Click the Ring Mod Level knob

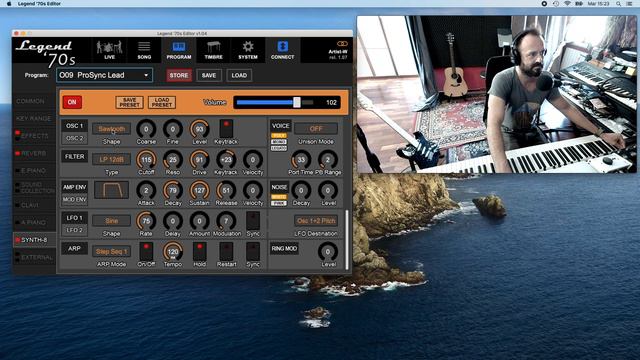coord(327,252)
